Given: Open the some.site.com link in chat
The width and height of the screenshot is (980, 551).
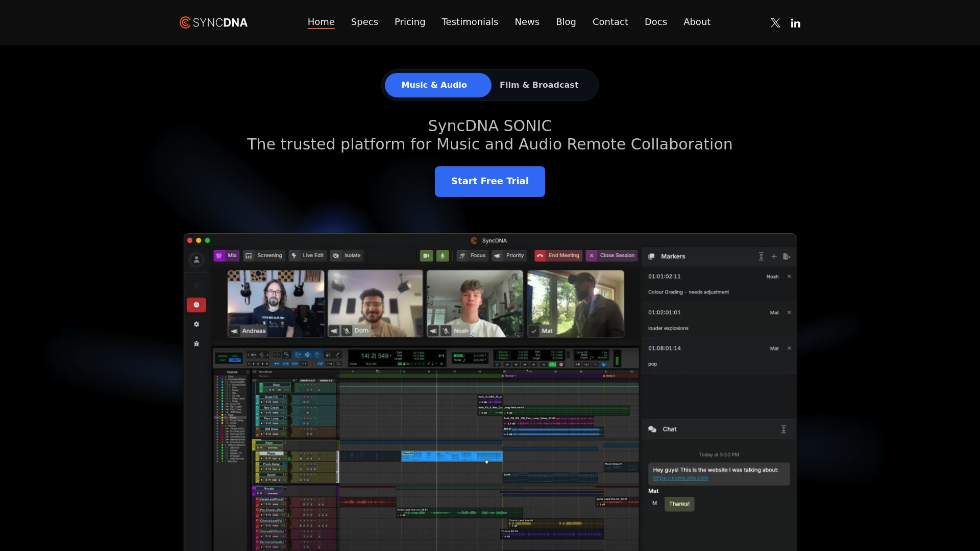Looking at the screenshot, I should tap(681, 478).
